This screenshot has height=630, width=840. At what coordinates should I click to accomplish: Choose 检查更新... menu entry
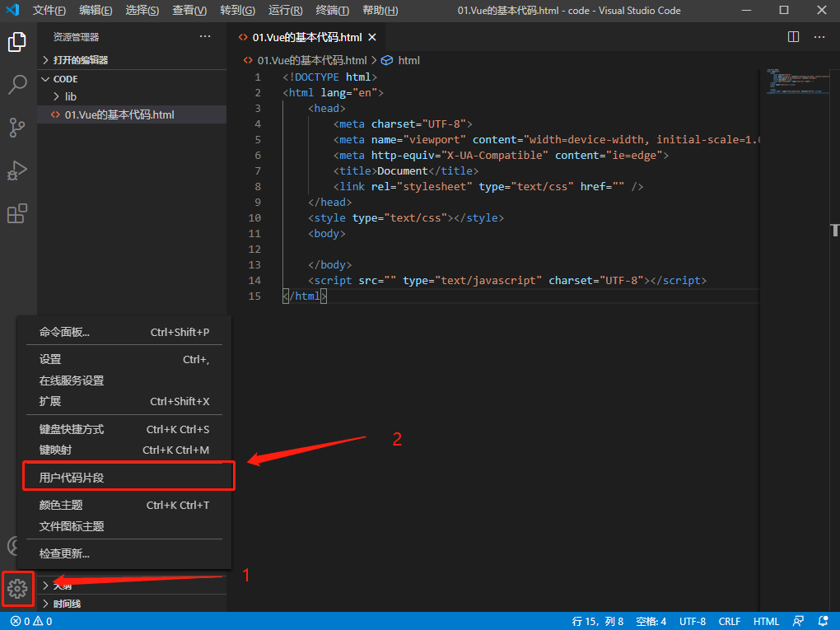point(124,553)
